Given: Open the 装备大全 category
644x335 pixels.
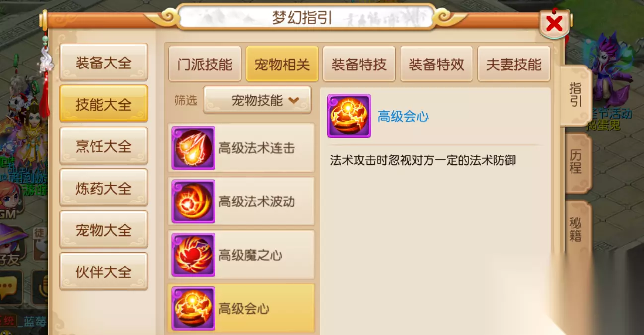Looking at the screenshot, I should pos(104,62).
